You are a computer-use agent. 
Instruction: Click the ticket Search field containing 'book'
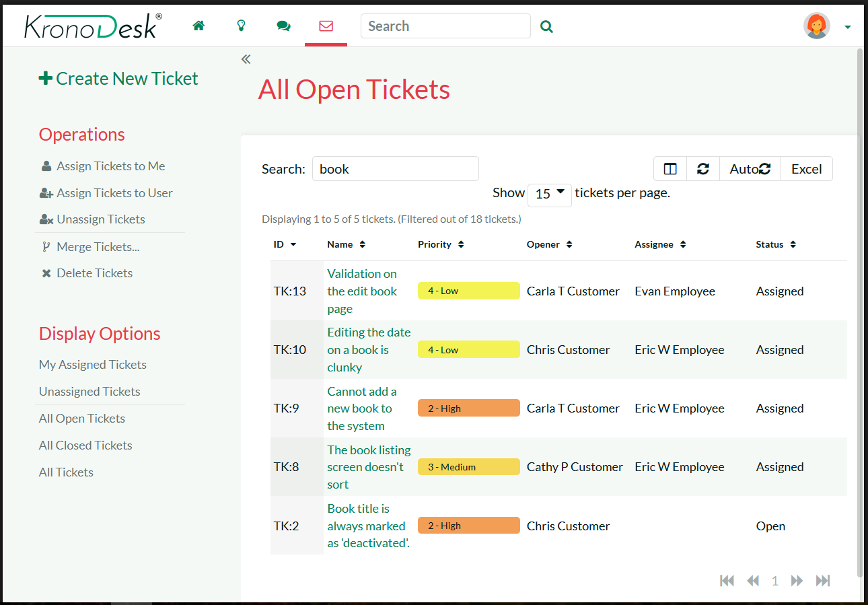(395, 169)
